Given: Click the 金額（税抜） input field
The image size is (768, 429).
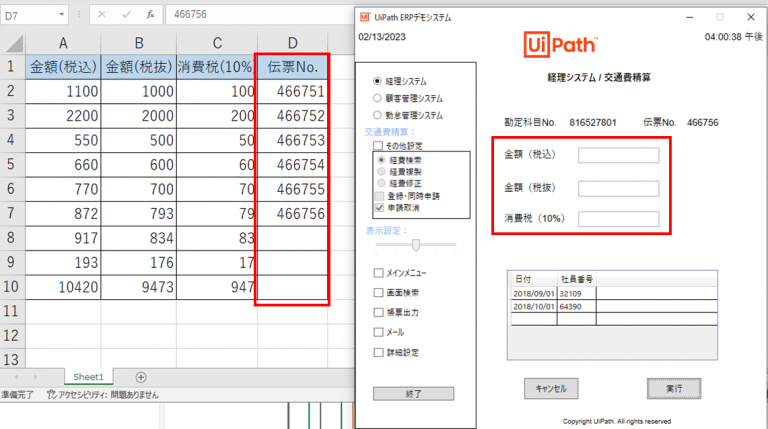Looking at the screenshot, I should point(619,189).
